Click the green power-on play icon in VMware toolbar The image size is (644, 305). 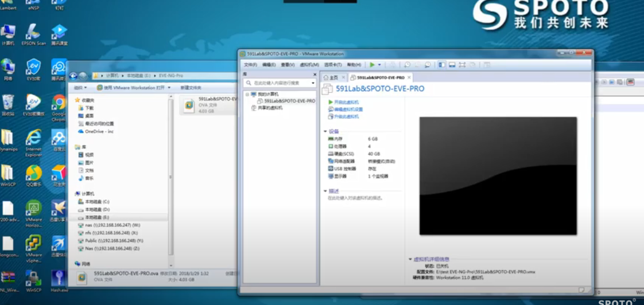point(372,65)
